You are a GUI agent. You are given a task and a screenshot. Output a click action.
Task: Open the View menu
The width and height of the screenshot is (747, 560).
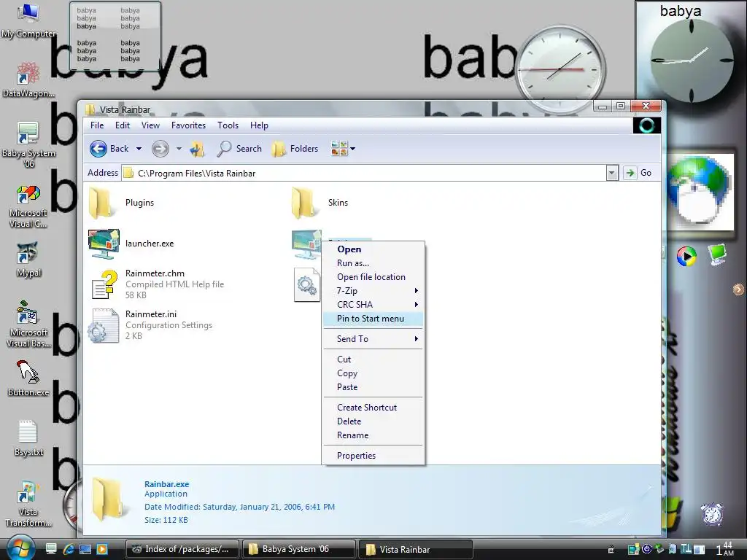pyautogui.click(x=150, y=125)
